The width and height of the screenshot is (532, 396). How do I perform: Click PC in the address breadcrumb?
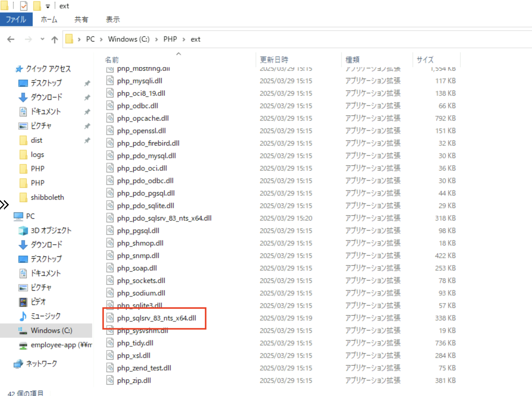[x=90, y=39]
